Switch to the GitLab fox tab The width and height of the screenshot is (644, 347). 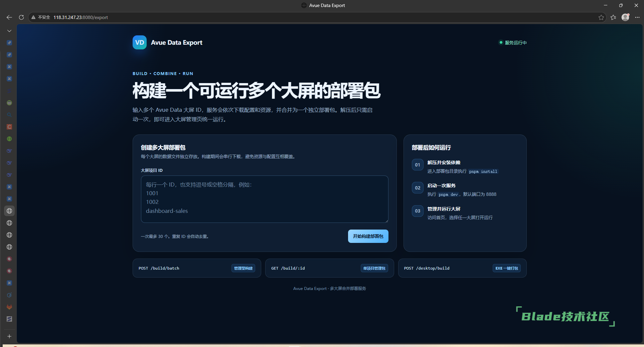(9, 307)
